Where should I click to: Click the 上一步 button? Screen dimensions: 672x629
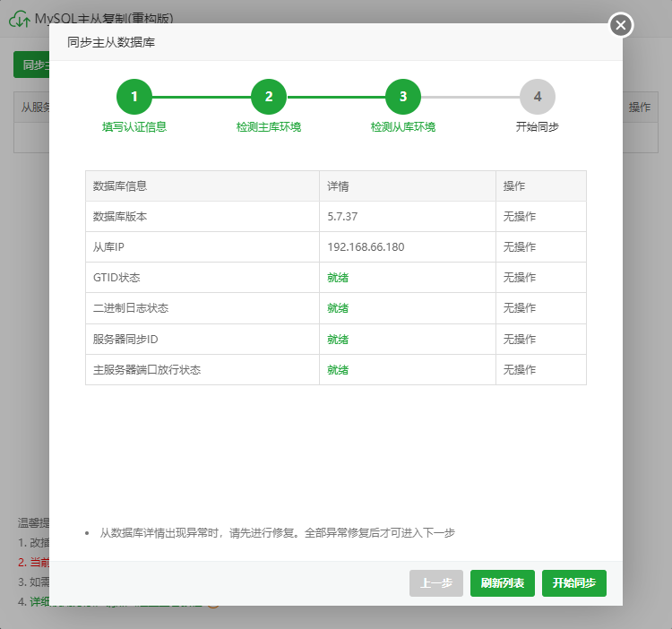(436, 583)
